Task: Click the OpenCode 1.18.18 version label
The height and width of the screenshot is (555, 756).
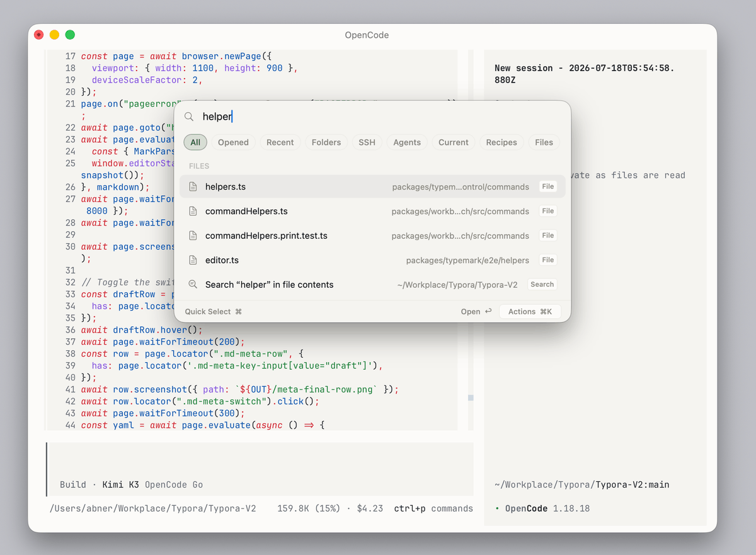Action: [x=547, y=508]
